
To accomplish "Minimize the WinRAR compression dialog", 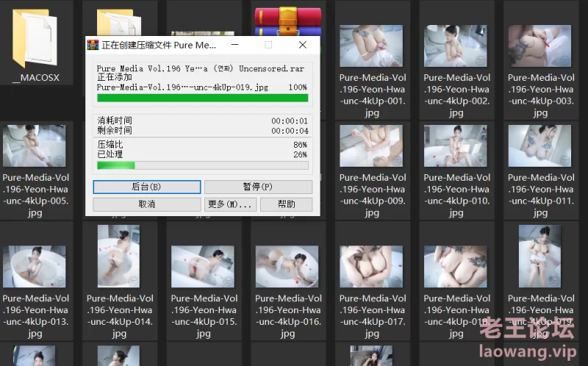I will pos(234,45).
